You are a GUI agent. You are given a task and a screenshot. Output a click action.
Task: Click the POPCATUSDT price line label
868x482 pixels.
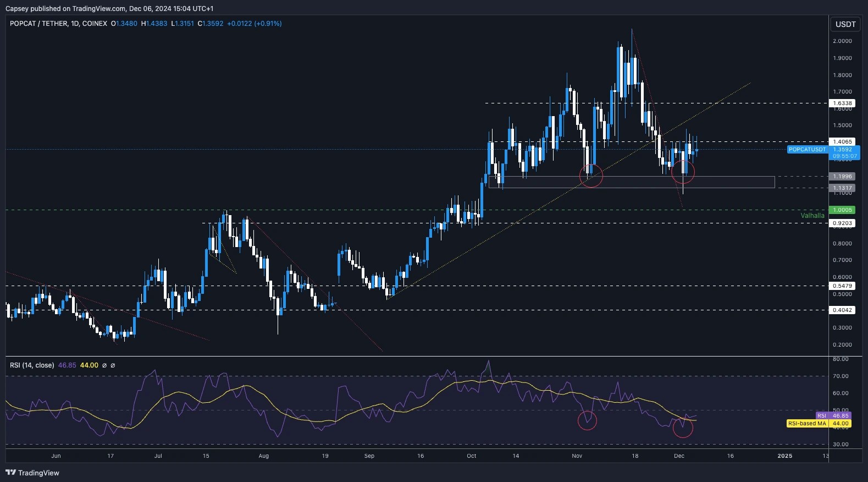pos(807,150)
